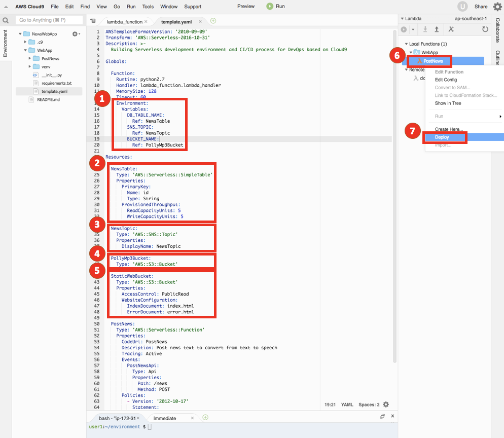Collapse the NewsWebApp root folder

click(20, 34)
